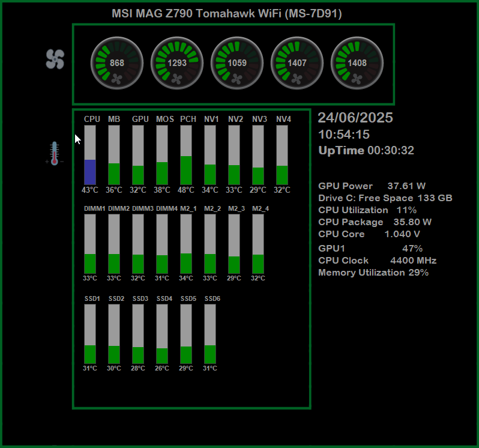Click the 30°C value under SSD2

[x=114, y=368]
